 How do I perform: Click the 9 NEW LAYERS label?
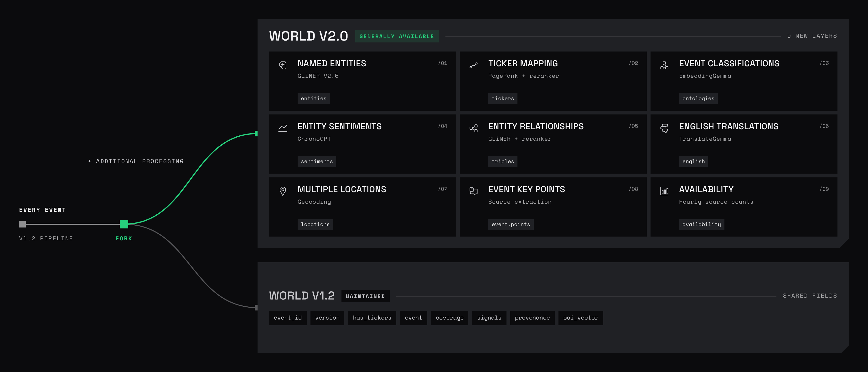(x=812, y=36)
